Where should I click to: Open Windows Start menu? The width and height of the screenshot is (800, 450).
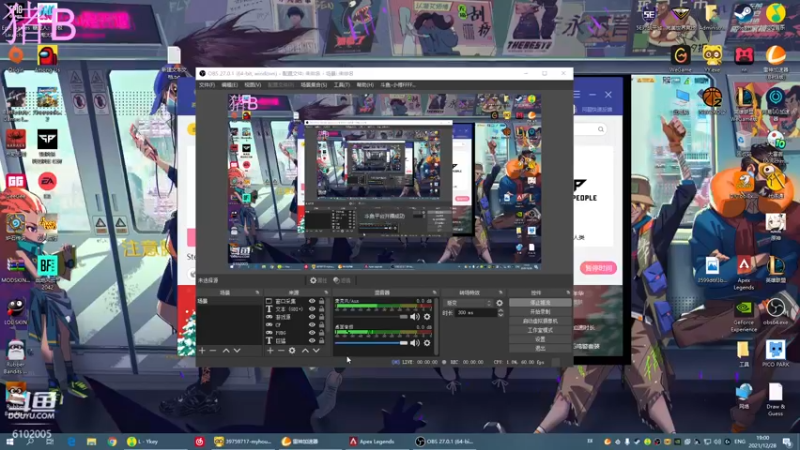(x=10, y=442)
